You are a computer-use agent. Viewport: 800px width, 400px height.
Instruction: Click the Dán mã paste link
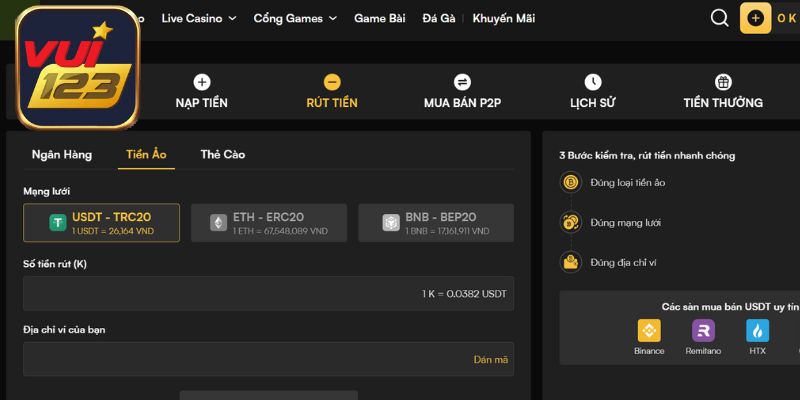(490, 359)
